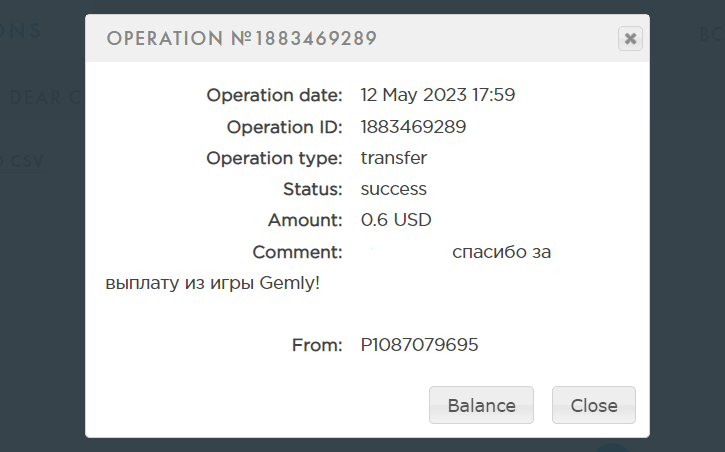This screenshot has width=725, height=452.
Task: Click the 'Comment:' label
Action: tap(298, 252)
